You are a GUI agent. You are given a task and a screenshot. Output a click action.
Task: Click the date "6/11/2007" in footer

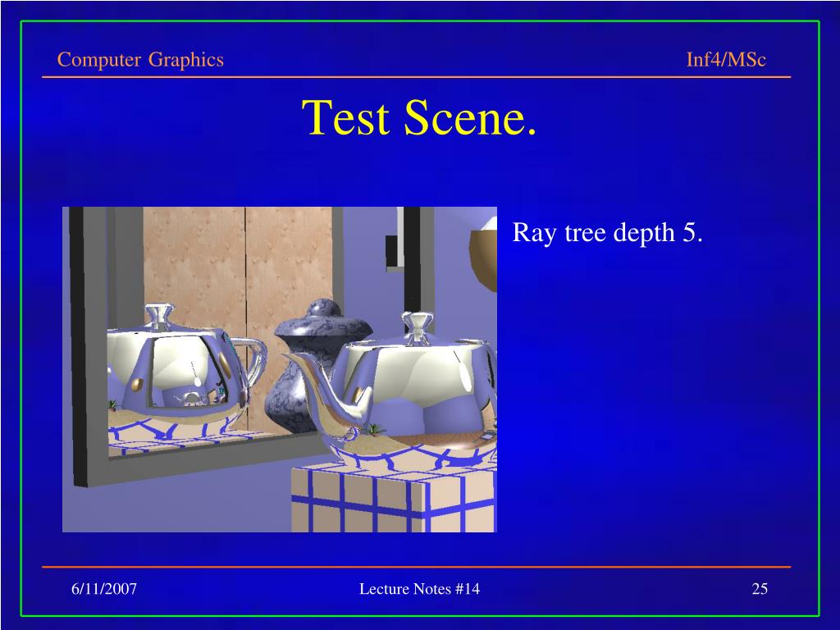coord(104,589)
